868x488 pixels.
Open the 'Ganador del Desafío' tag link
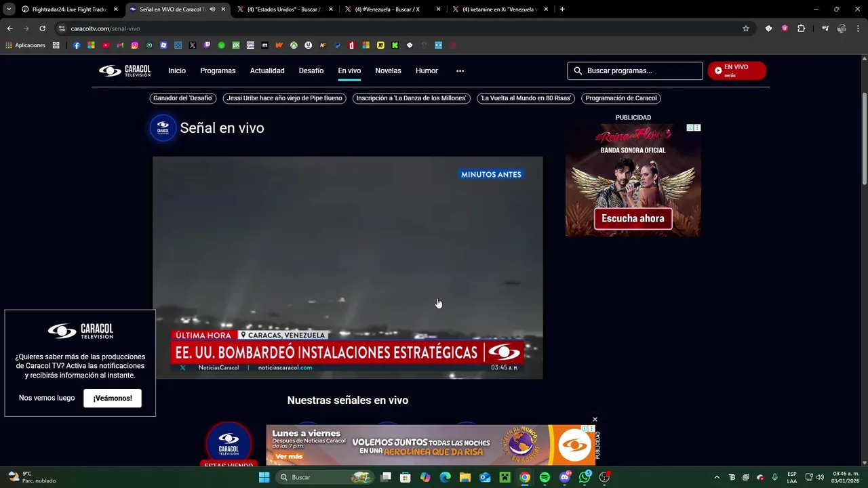[183, 98]
